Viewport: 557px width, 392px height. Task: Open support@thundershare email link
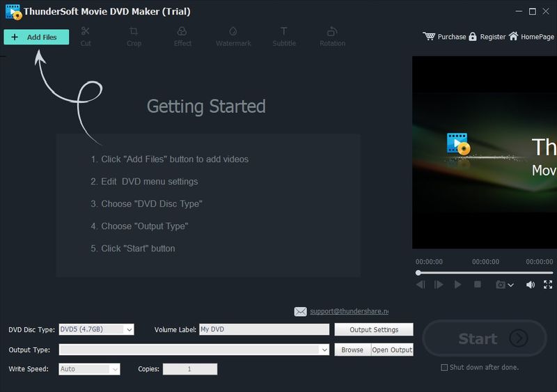tap(350, 311)
